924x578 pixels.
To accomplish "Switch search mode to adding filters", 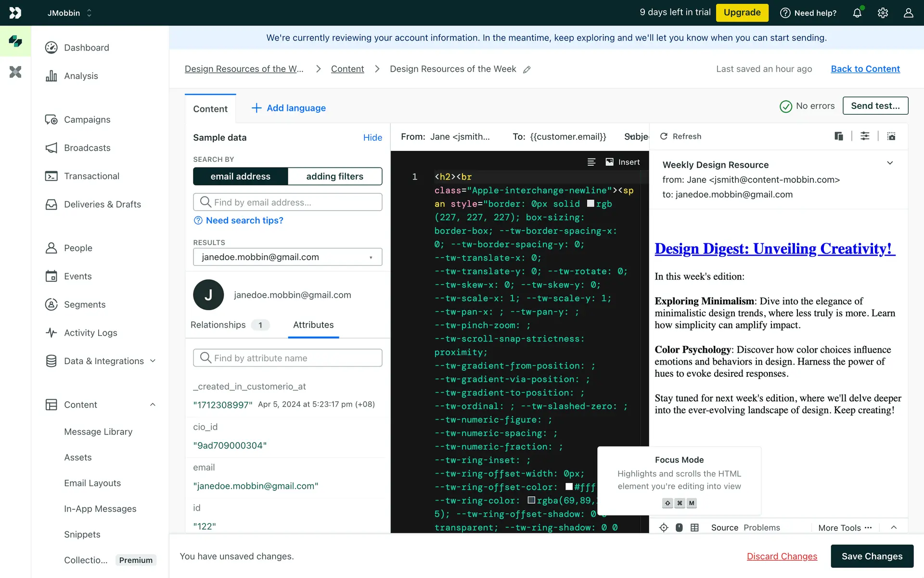I will click(x=334, y=176).
